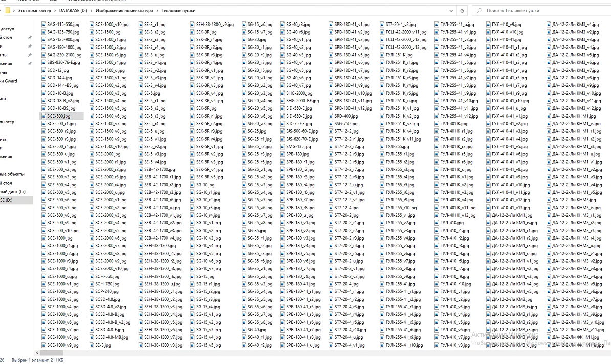
Task: Click the folder icon in the address bar
Action: pos(8,10)
